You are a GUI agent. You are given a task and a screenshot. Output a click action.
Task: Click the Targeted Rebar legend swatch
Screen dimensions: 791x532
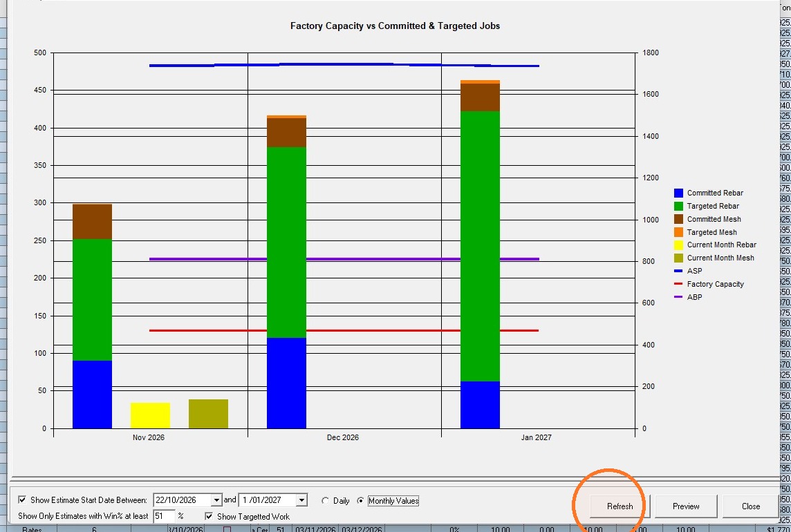click(x=678, y=206)
